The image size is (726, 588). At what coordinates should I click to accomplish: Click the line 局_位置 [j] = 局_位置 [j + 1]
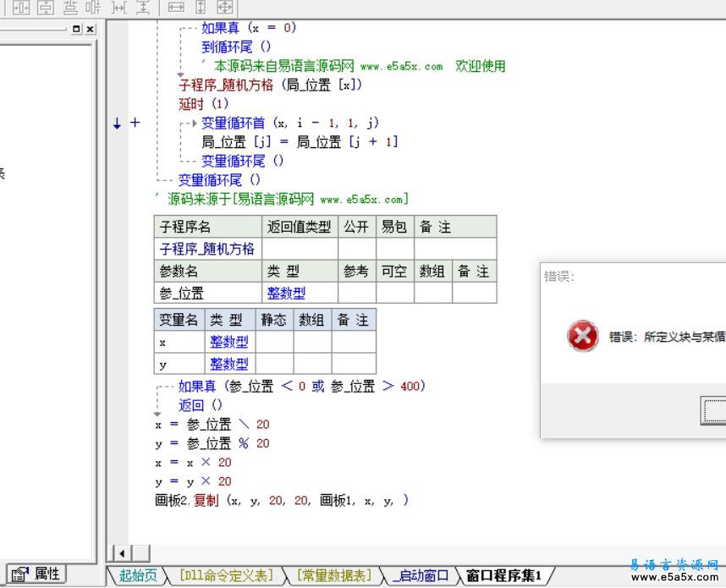click(300, 141)
